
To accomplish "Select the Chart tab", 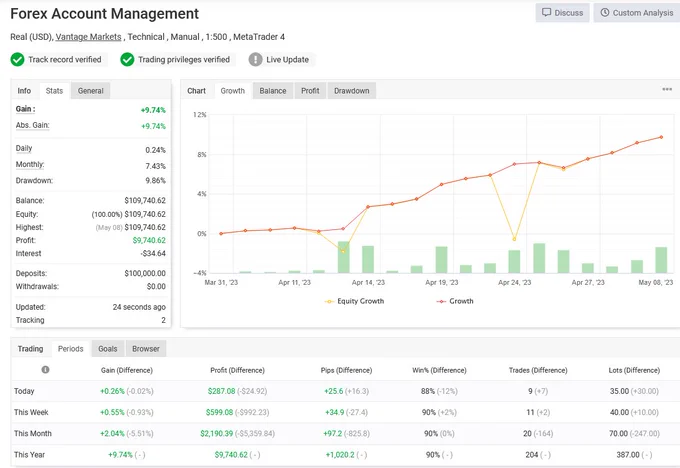I will point(196,91).
